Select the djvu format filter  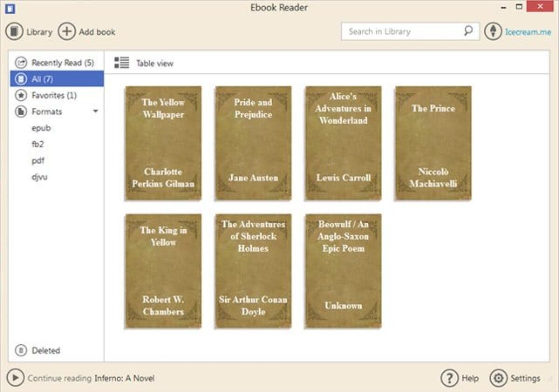tap(40, 176)
